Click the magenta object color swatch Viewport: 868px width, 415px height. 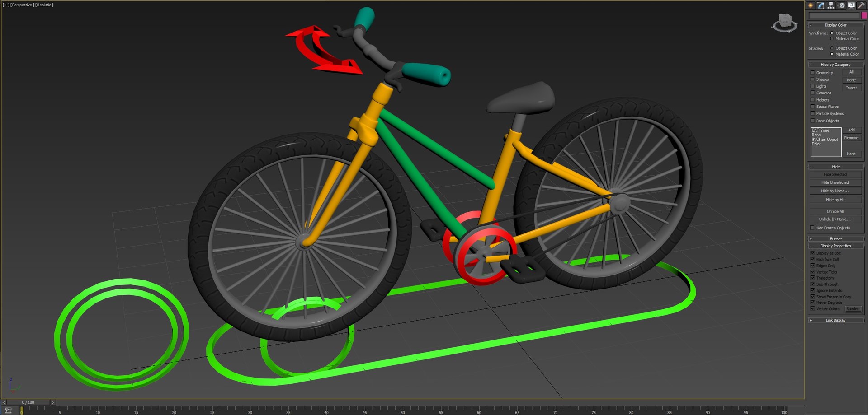[x=863, y=15]
